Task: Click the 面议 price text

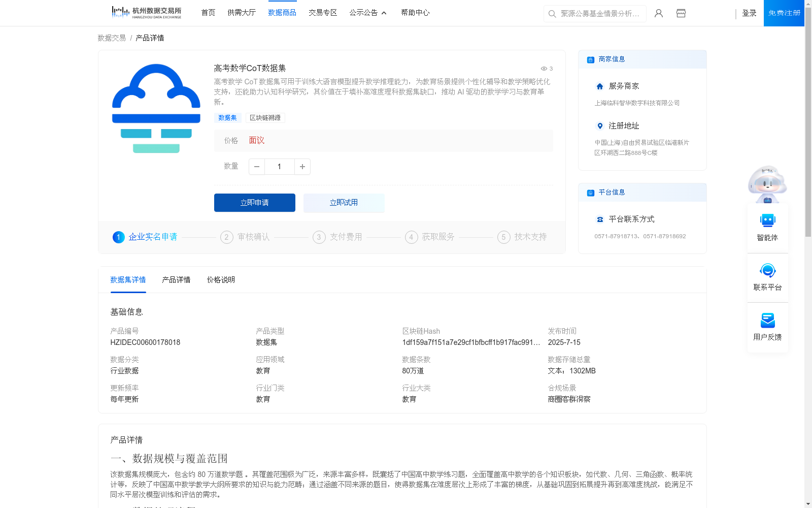Action: [257, 141]
